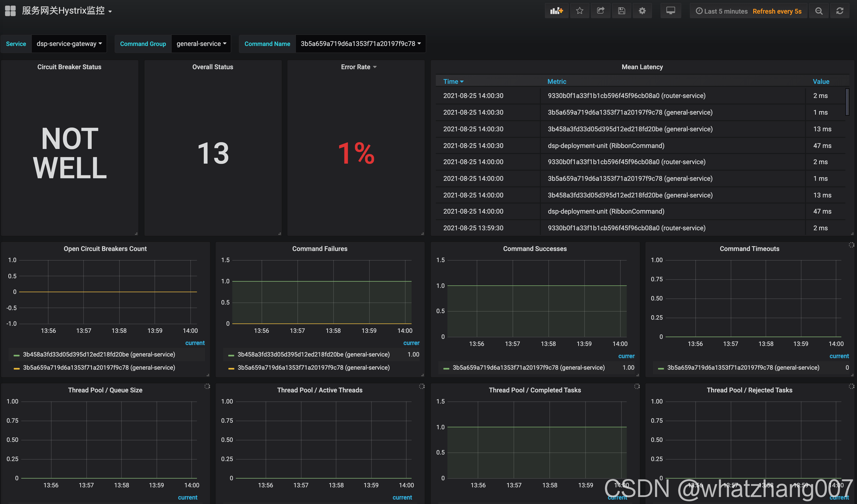
Task: Click the resize handle of Circuit Breaker Status panel
Action: pos(136,234)
